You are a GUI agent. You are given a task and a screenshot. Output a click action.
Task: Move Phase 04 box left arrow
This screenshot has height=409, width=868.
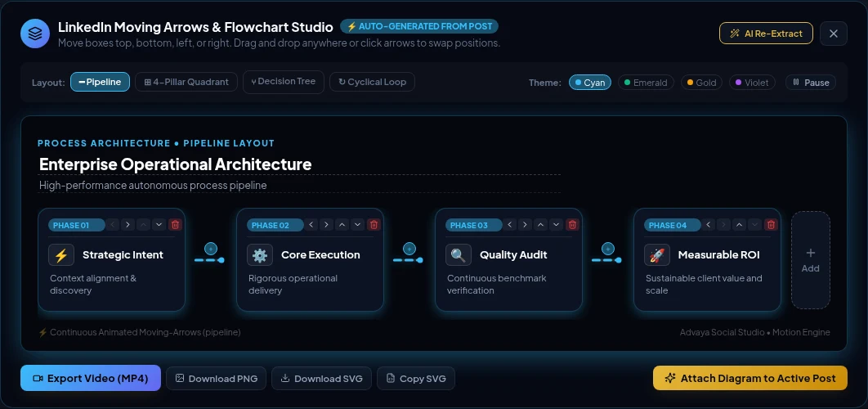[709, 224]
